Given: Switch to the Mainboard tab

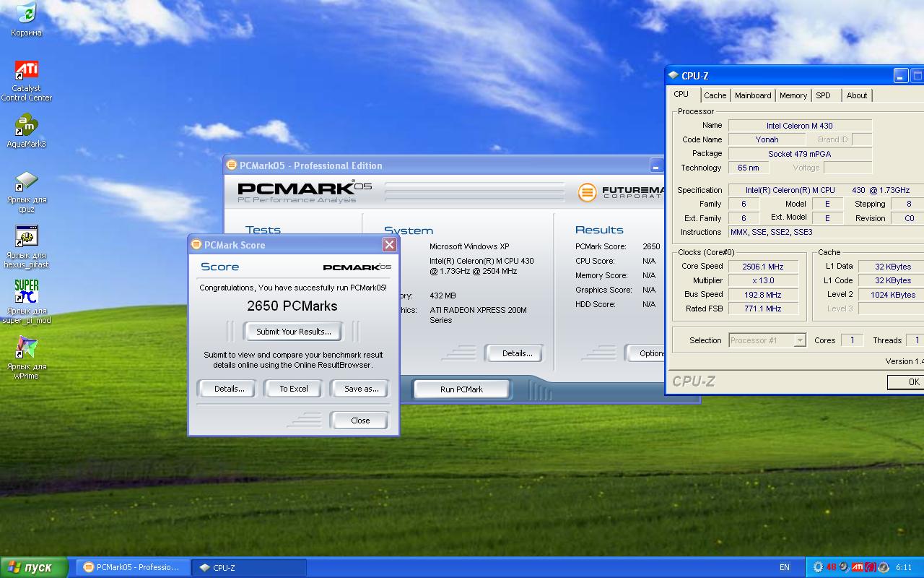Looking at the screenshot, I should pos(753,95).
